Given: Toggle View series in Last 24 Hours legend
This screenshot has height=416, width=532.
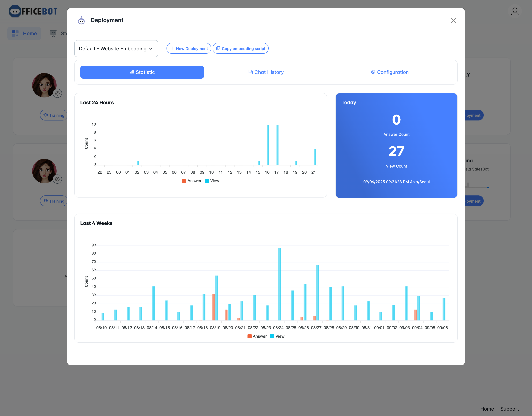Looking at the screenshot, I should tap(212, 181).
